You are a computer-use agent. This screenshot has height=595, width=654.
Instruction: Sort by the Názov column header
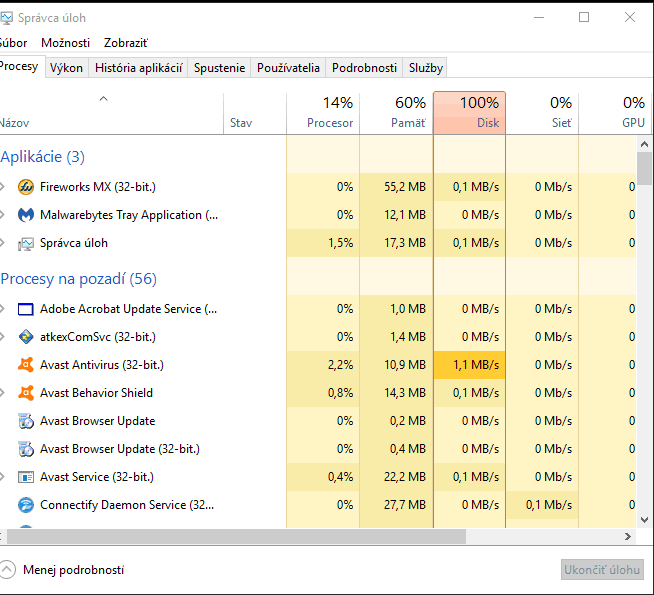tap(111, 113)
